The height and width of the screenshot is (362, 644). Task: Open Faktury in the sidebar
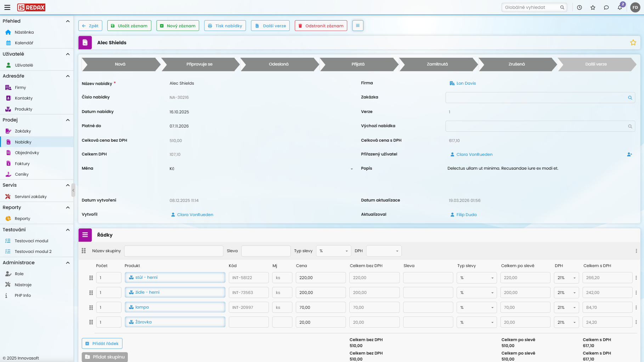(x=22, y=164)
